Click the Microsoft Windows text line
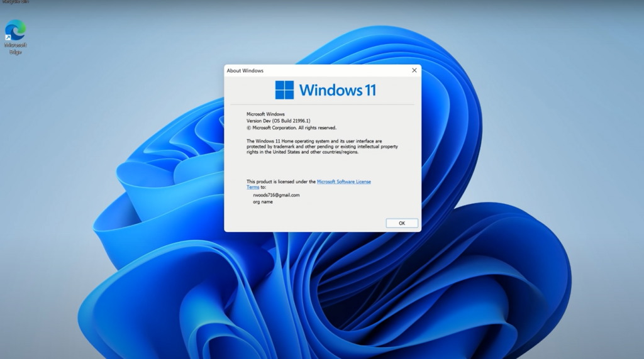Image resolution: width=644 pixels, height=359 pixels. 265,114
